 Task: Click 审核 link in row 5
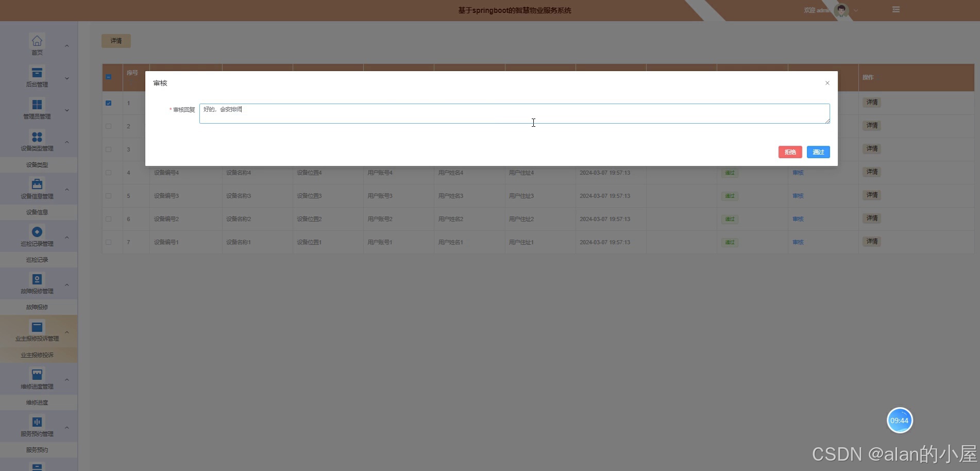(798, 196)
